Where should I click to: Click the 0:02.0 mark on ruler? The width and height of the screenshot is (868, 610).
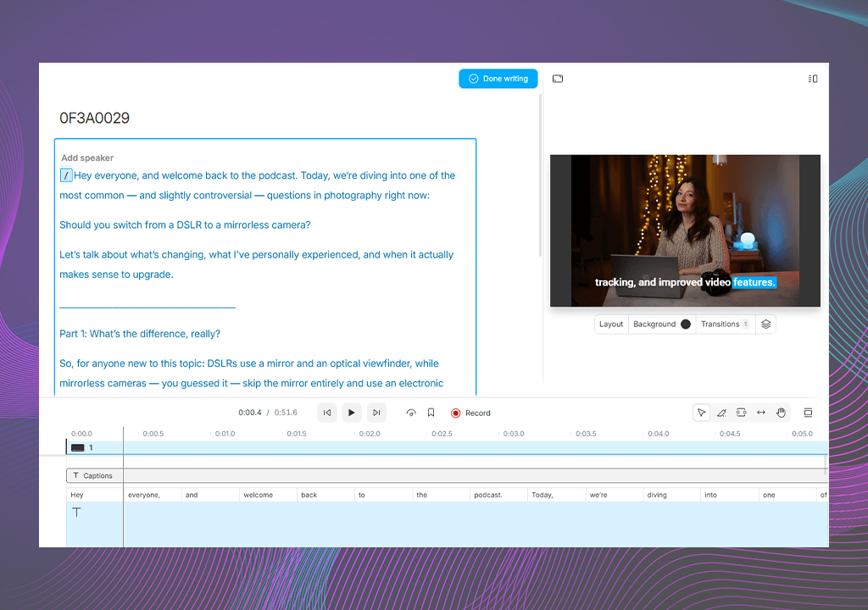coord(370,434)
